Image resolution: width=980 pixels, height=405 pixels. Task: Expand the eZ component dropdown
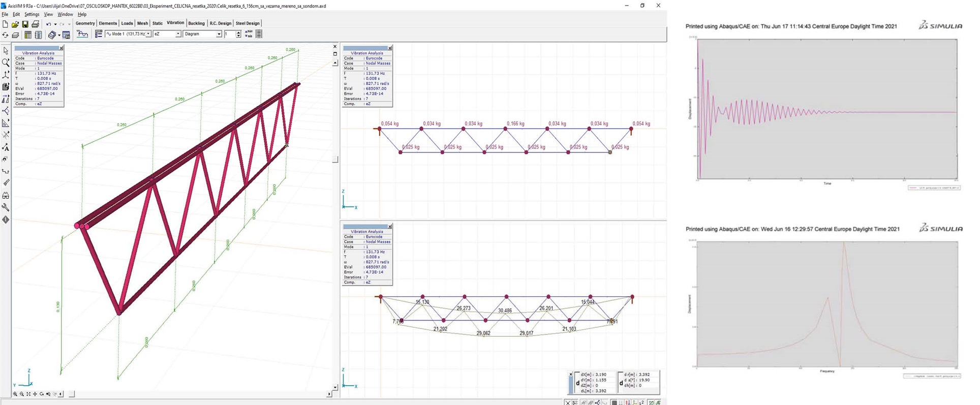point(178,34)
